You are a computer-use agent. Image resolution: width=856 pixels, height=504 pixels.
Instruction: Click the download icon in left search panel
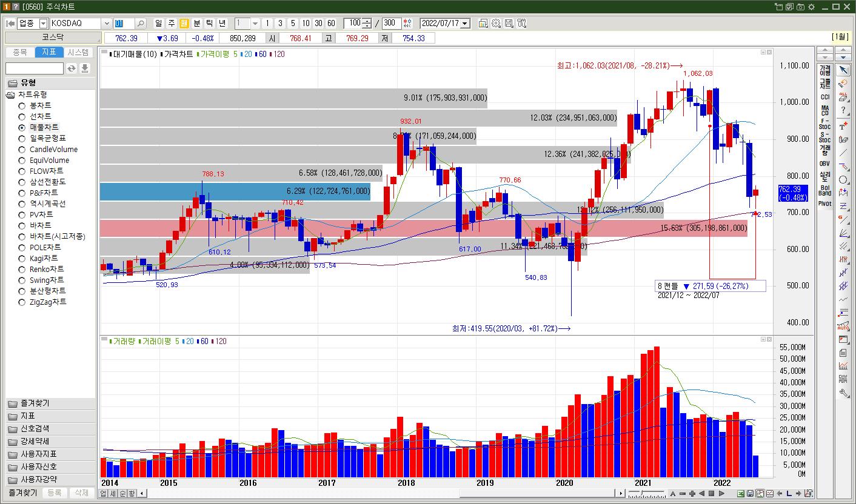pyautogui.click(x=85, y=68)
